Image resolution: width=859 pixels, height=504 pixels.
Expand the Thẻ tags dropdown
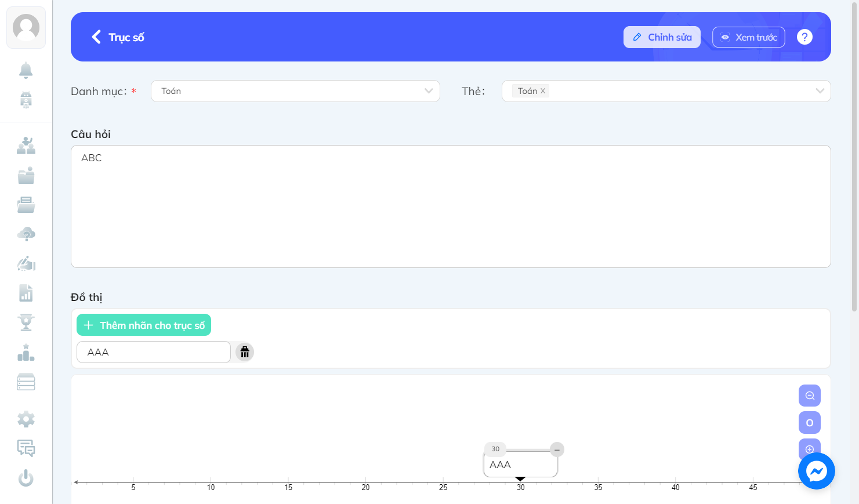tap(666, 91)
